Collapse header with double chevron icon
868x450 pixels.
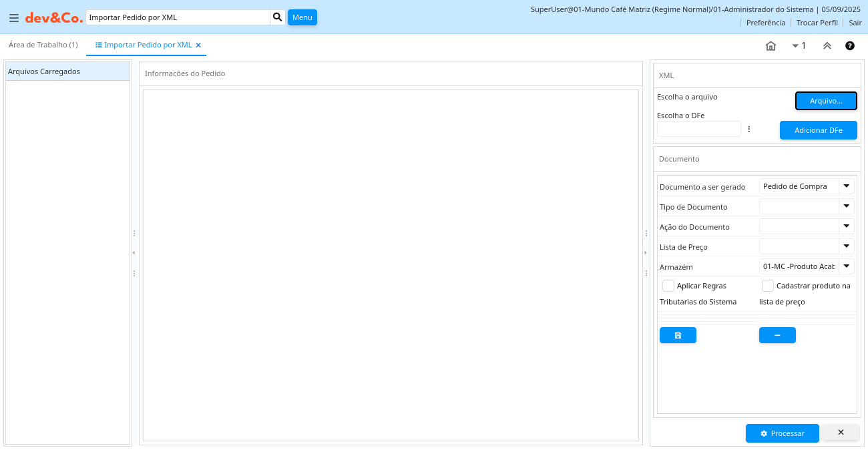(x=827, y=46)
